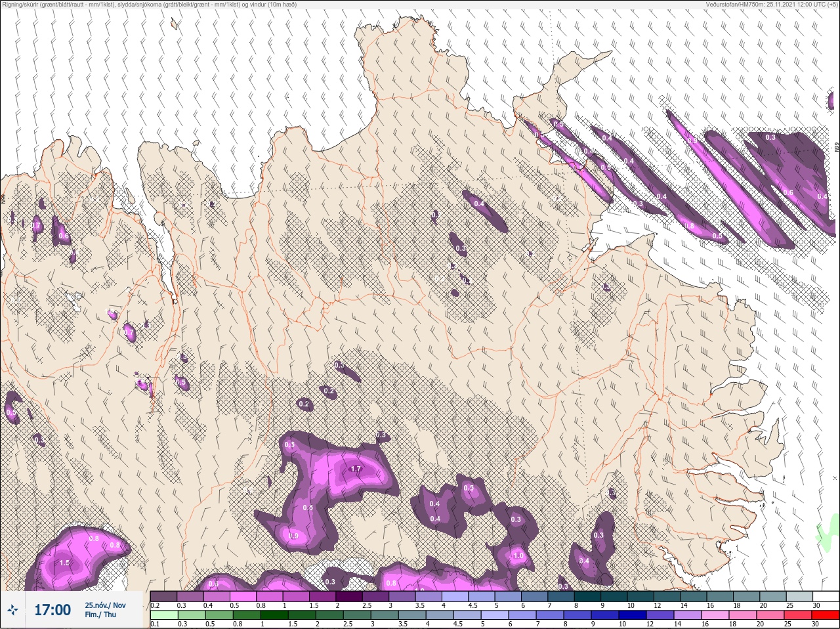The width and height of the screenshot is (840, 629).
Task: Pick the darkest purple 2 mm snow legend swatch
Action: tap(350, 596)
